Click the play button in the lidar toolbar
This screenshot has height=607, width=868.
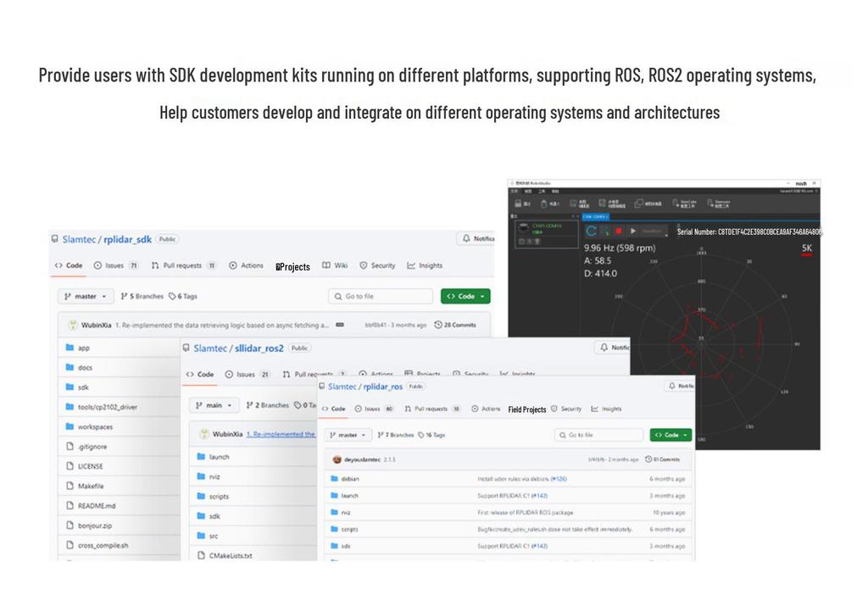pos(632,231)
